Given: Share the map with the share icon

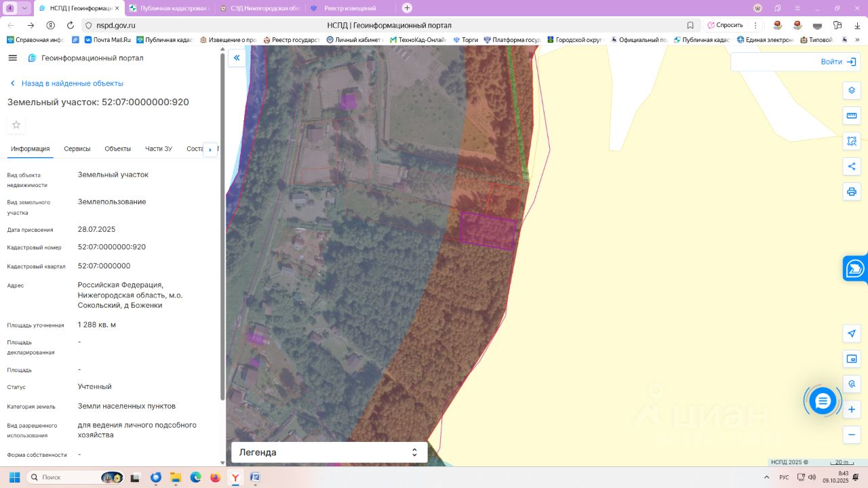Looking at the screenshot, I should [x=852, y=167].
